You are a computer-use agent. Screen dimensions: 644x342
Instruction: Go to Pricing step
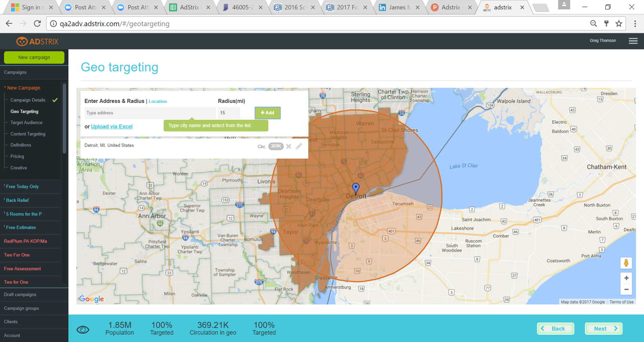pyautogui.click(x=17, y=156)
